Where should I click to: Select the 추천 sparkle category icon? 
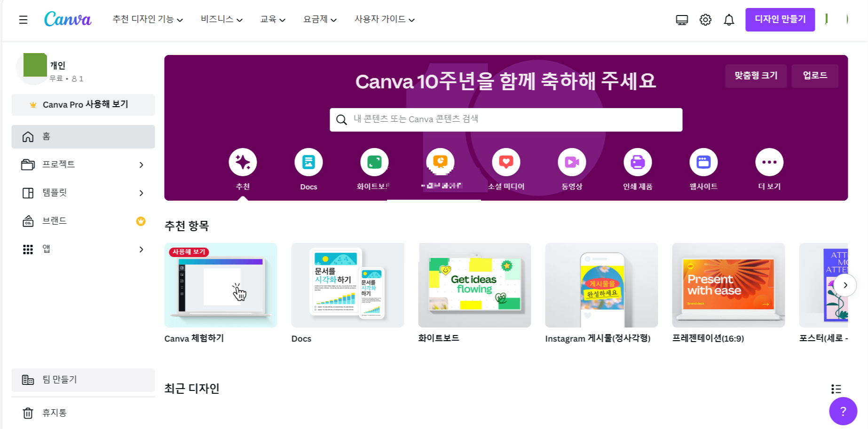click(243, 162)
